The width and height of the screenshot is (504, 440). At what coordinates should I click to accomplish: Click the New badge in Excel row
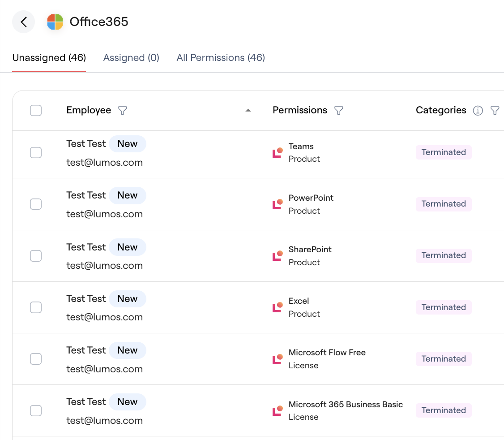127,299
